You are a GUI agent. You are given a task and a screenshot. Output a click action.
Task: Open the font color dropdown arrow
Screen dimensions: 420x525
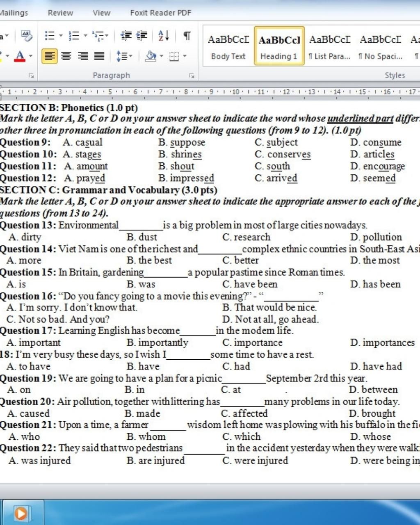[30, 56]
